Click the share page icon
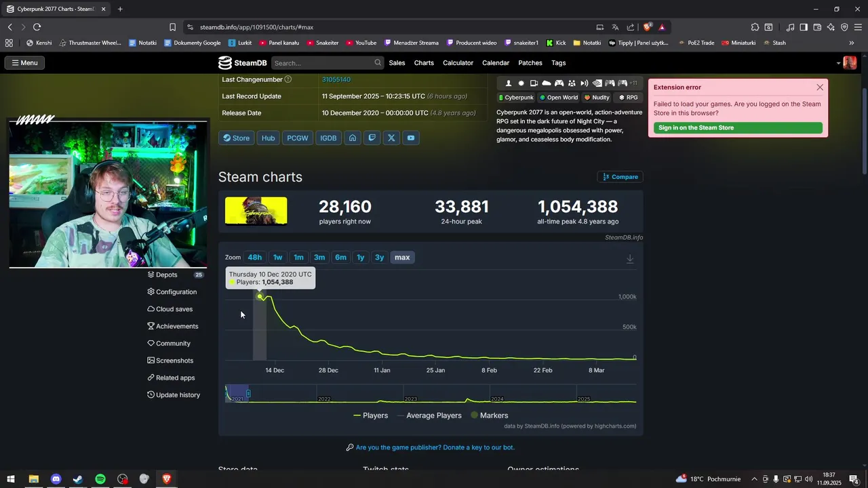 (x=631, y=27)
